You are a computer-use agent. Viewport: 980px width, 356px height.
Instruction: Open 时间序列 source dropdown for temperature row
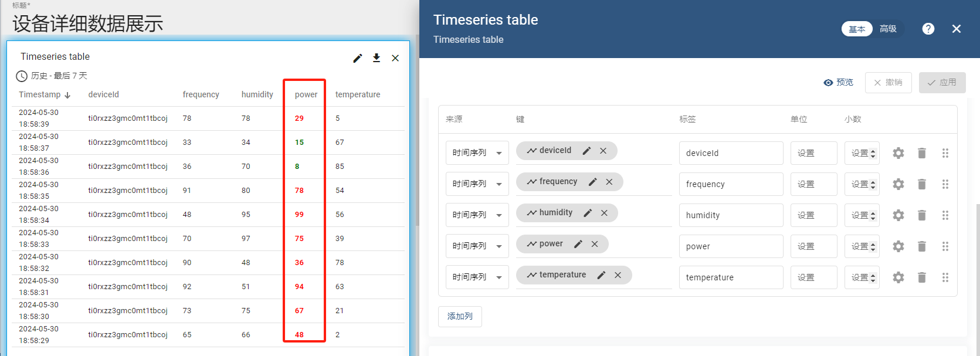click(477, 277)
